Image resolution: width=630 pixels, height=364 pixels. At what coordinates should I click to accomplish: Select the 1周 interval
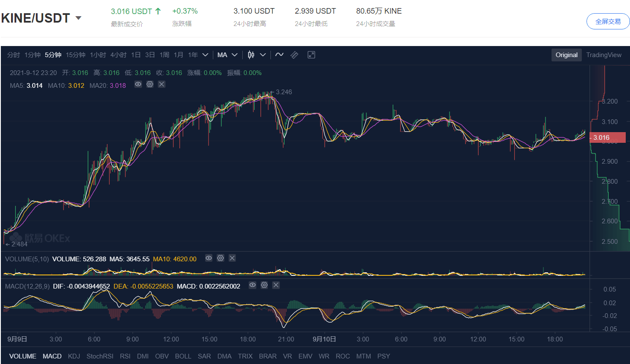tap(164, 55)
